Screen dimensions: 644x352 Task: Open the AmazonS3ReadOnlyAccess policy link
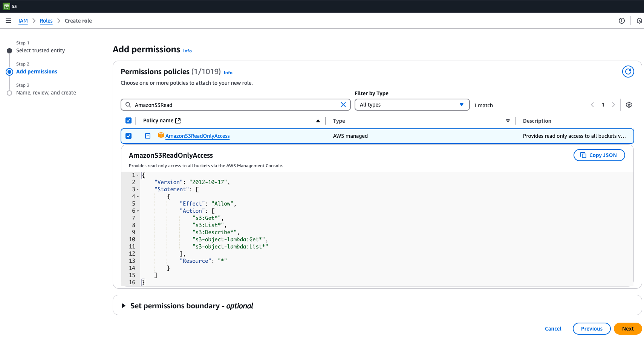click(x=197, y=136)
